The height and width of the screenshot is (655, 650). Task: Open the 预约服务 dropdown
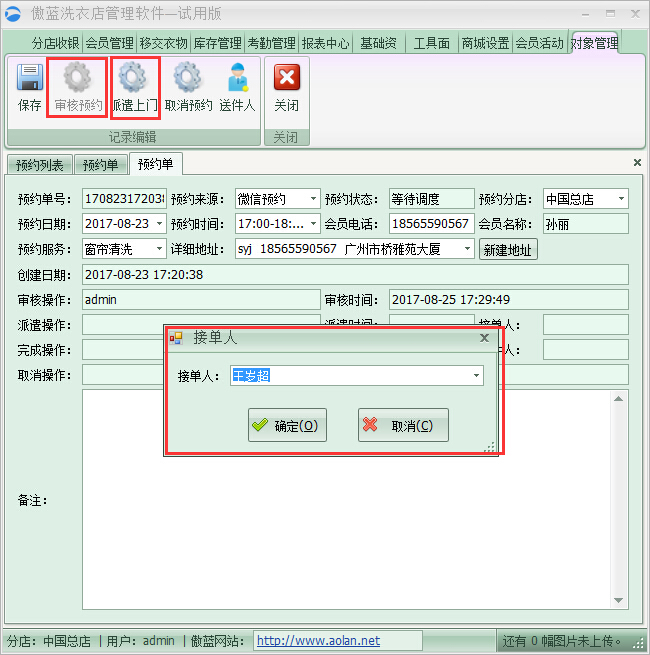click(x=158, y=249)
